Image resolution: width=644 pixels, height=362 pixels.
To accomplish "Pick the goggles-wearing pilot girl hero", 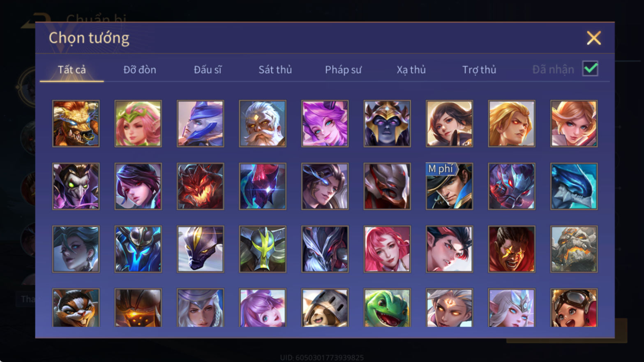I will pos(574,308).
